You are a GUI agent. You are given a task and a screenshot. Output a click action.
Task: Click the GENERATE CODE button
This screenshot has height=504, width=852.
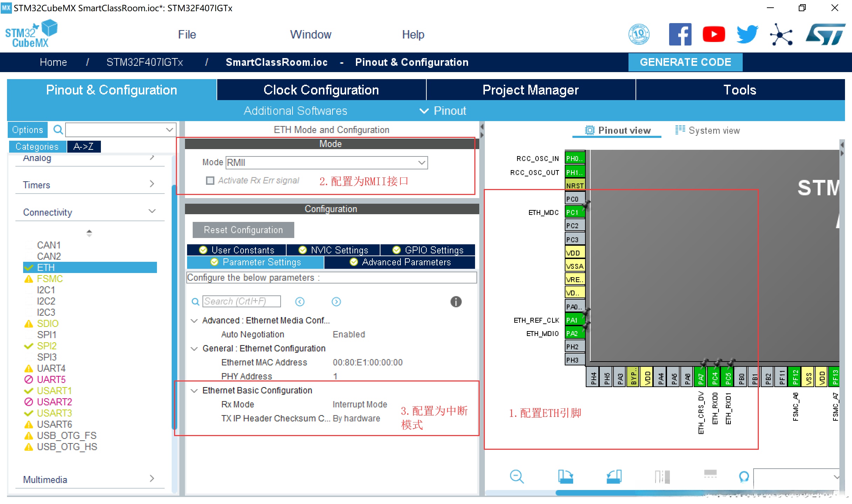click(x=685, y=62)
